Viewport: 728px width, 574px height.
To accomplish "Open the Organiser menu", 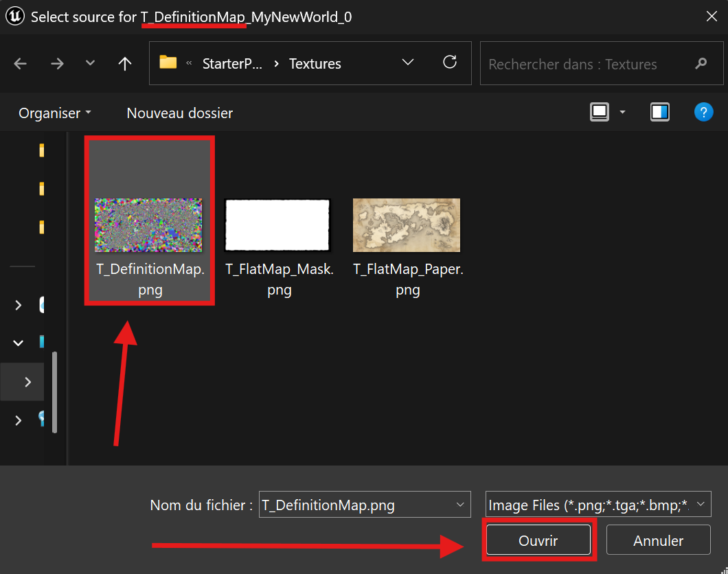I will click(x=55, y=113).
